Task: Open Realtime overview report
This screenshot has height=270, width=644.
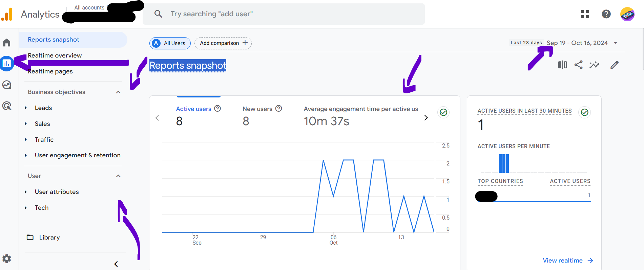Action: click(55, 55)
